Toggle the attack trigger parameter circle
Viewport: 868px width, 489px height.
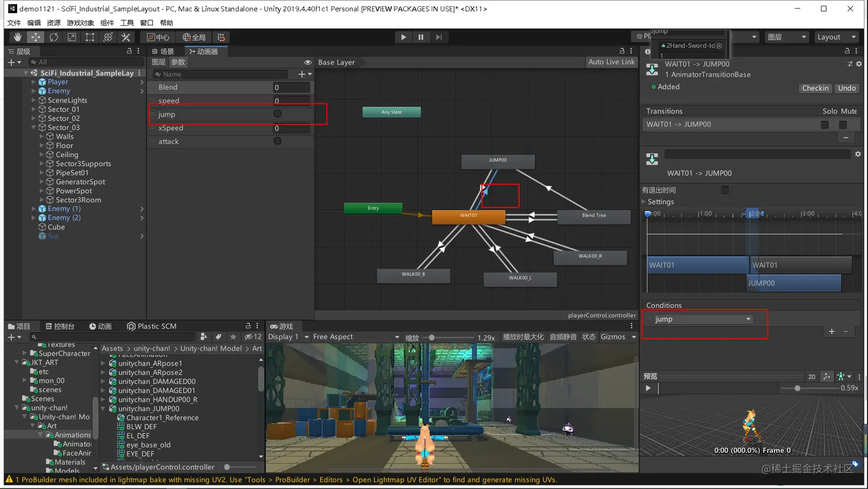[x=277, y=141]
